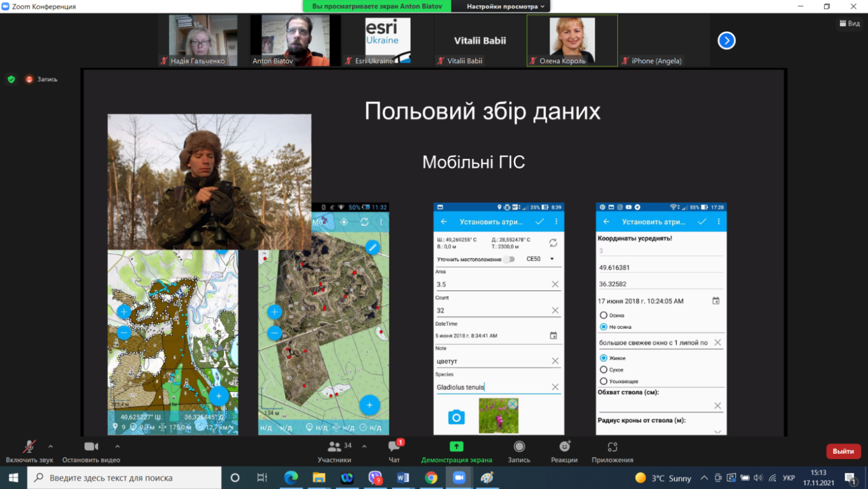
Task: Click the sync arrows icon in map toolbar
Action: [x=365, y=222]
